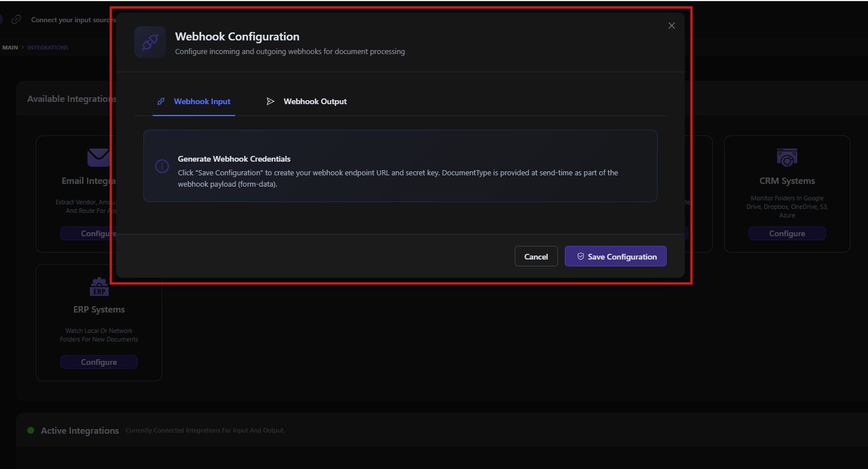Click Save Configuration to generate credentials
Screen dimensions: 868x469
pyautogui.click(x=615, y=257)
